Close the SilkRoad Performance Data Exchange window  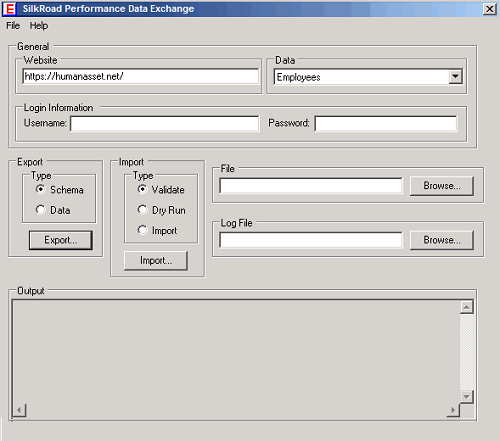[x=489, y=9]
